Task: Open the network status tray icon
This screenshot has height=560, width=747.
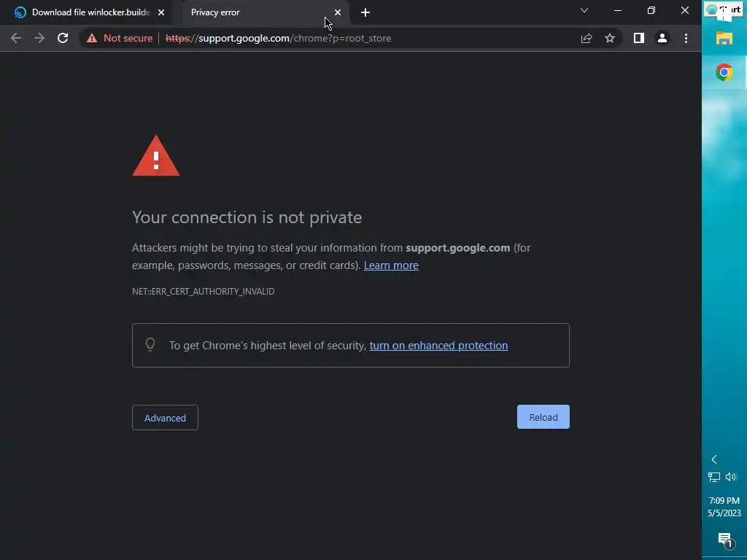Action: [x=713, y=477]
